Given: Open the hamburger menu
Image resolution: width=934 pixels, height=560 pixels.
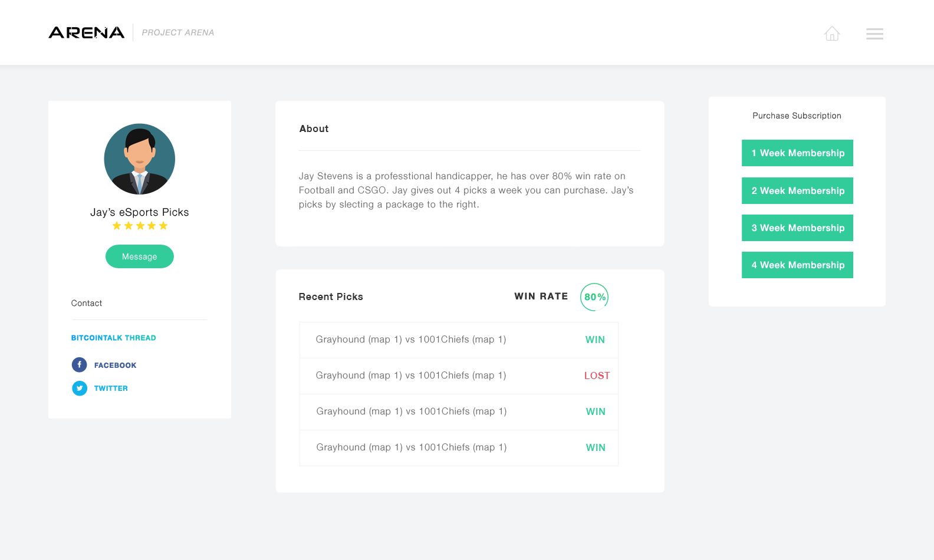Looking at the screenshot, I should (x=874, y=34).
